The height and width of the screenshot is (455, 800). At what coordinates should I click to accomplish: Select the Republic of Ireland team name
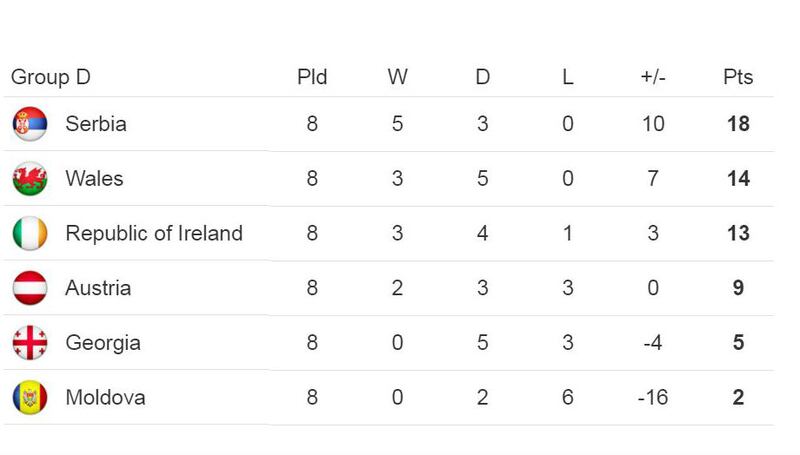pos(154,233)
